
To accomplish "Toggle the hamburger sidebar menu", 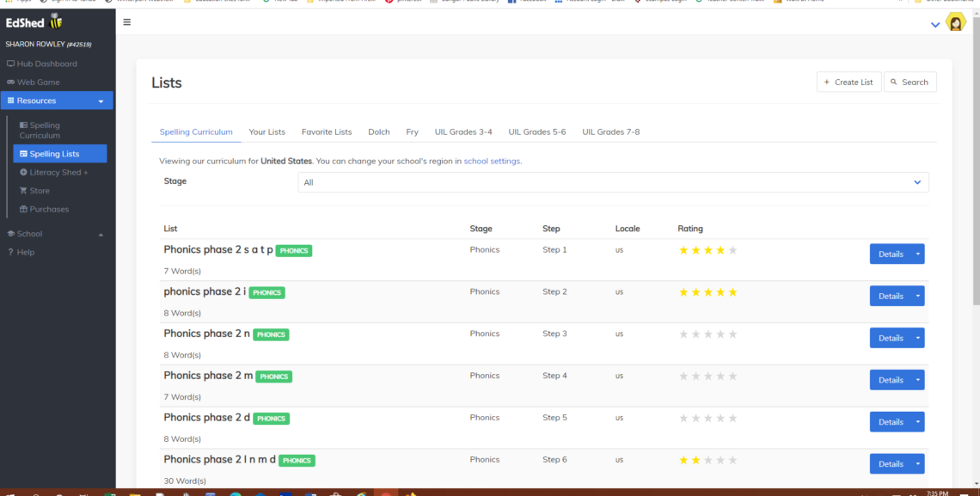I will 127,22.
